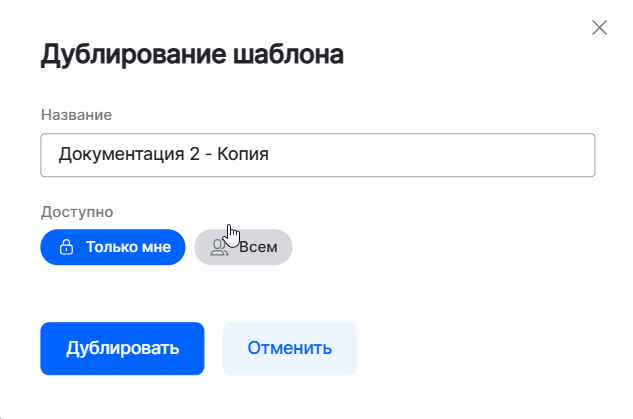
Task: Switch access to Всем
Action: (x=243, y=247)
